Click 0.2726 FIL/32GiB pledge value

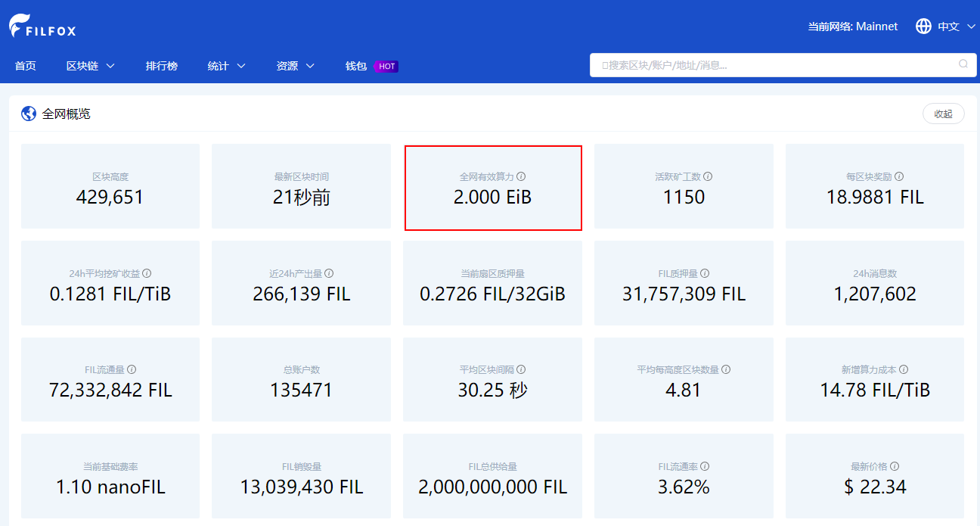(x=492, y=294)
